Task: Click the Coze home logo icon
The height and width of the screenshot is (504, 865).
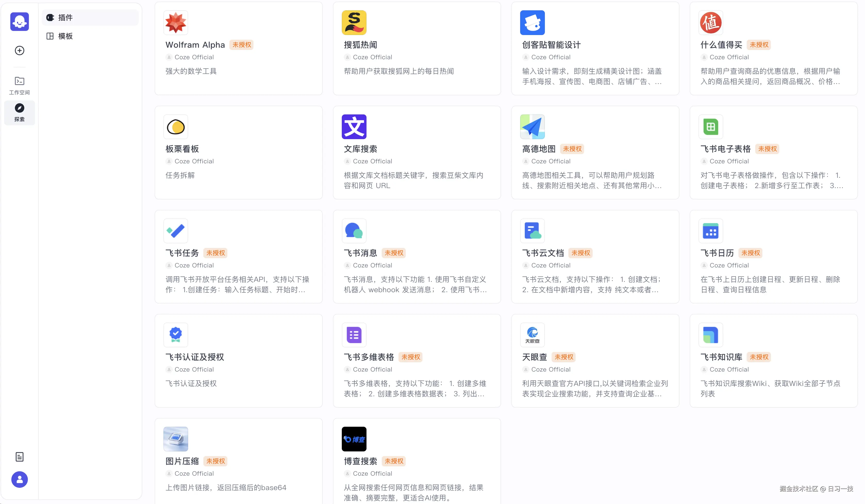Action: tap(20, 22)
